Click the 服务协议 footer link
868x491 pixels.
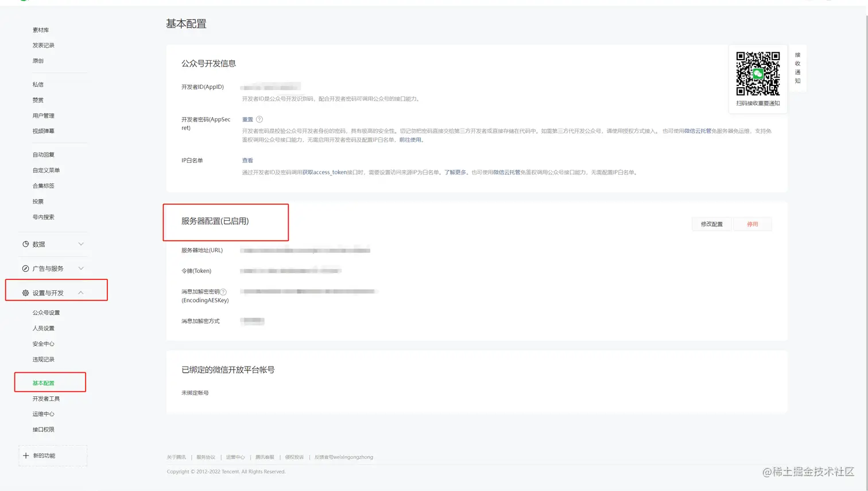point(206,458)
